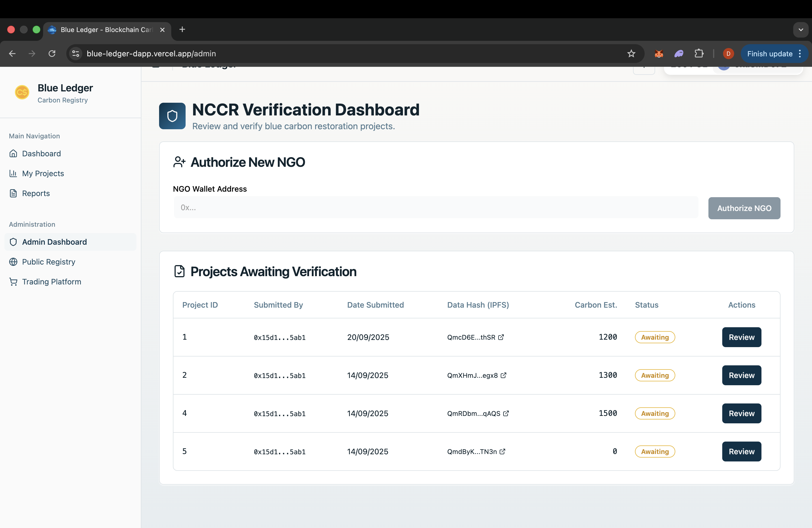
Task: Focus the NGO Wallet Address field
Action: click(x=436, y=207)
